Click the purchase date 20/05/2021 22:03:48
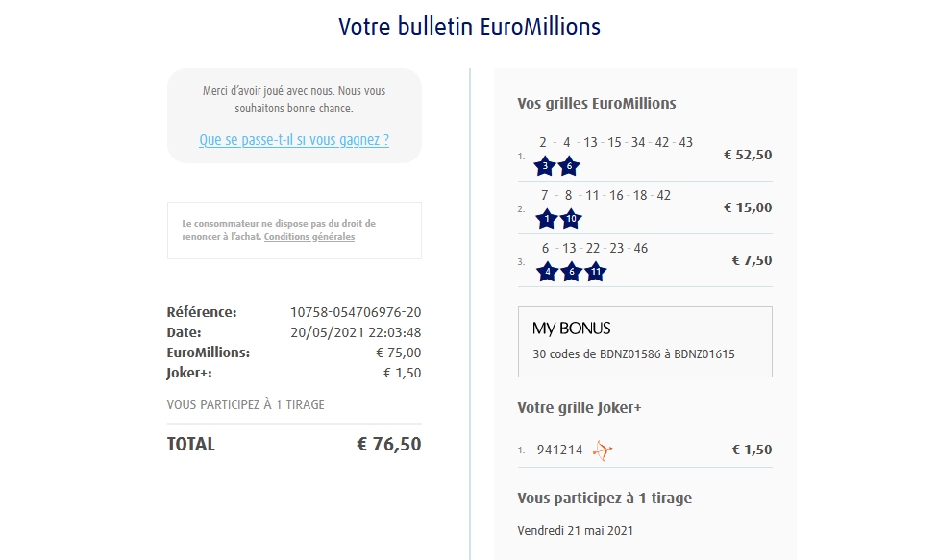 point(356,332)
